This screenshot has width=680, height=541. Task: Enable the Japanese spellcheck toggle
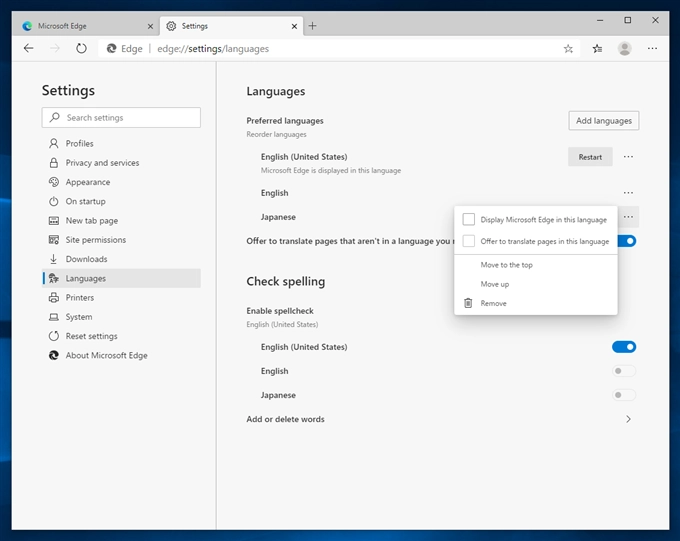(624, 395)
